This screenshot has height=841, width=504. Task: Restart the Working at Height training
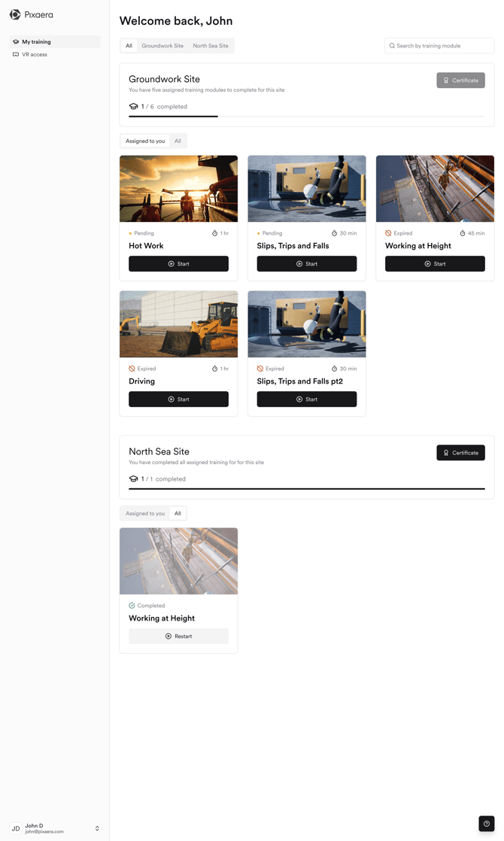178,636
